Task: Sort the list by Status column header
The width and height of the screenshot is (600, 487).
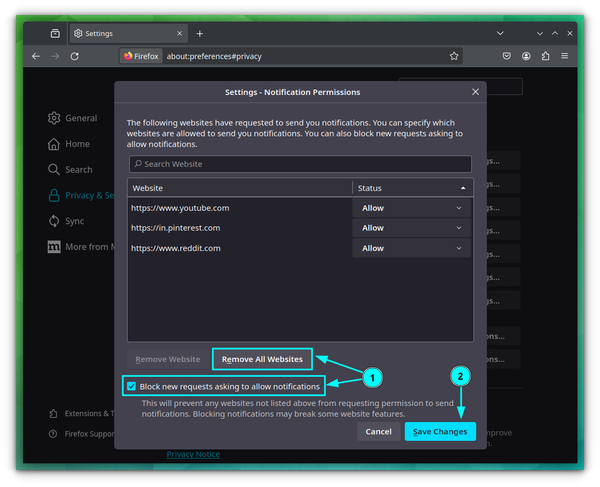Action: (x=411, y=188)
